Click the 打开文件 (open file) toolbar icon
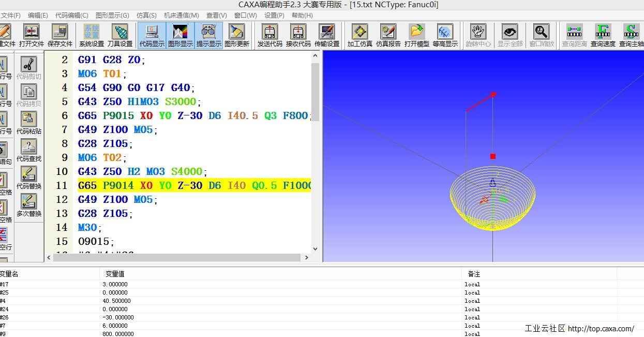This screenshot has height=337, width=644. [x=32, y=35]
